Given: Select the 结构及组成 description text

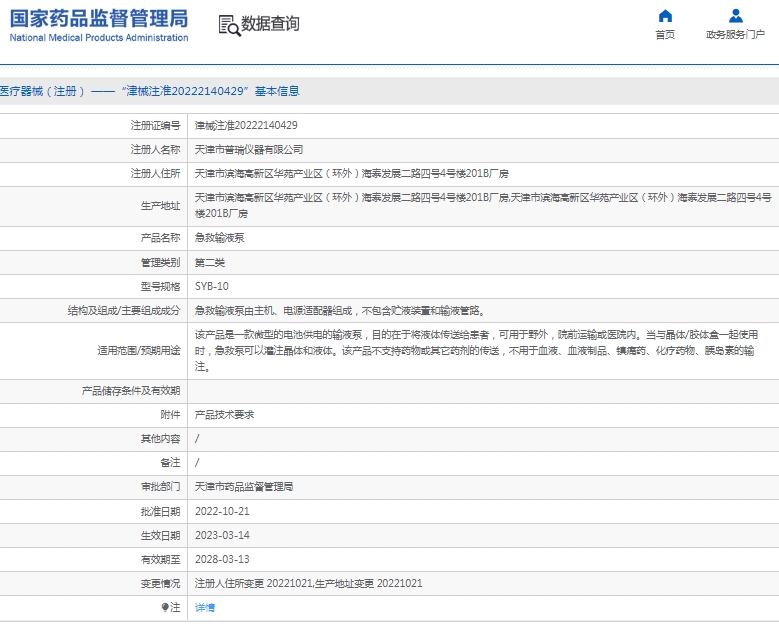Looking at the screenshot, I should point(340,311).
